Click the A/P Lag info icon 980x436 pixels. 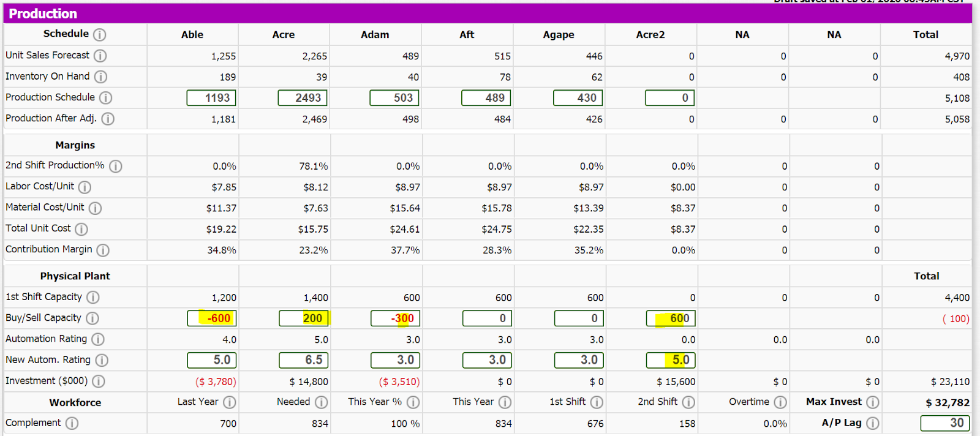[873, 423]
